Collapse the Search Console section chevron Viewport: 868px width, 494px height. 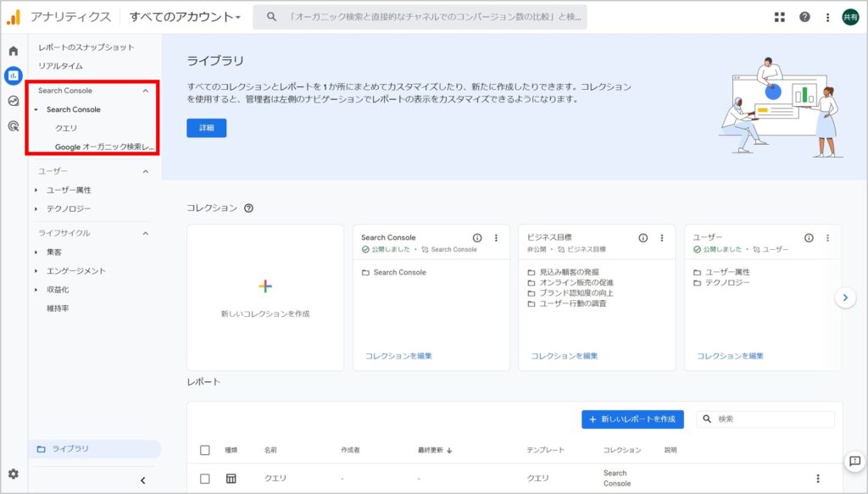(x=146, y=91)
